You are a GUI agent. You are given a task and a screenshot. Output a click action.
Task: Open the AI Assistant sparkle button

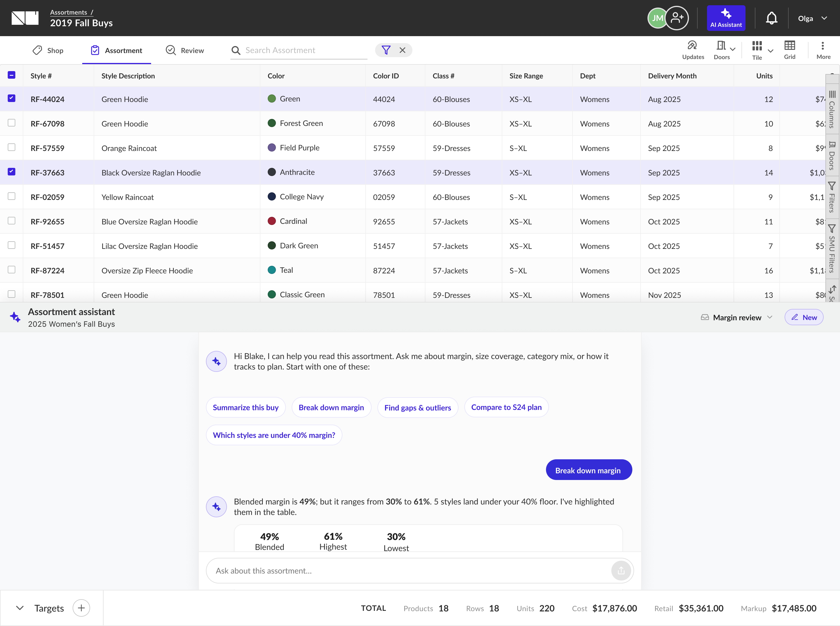click(x=725, y=18)
